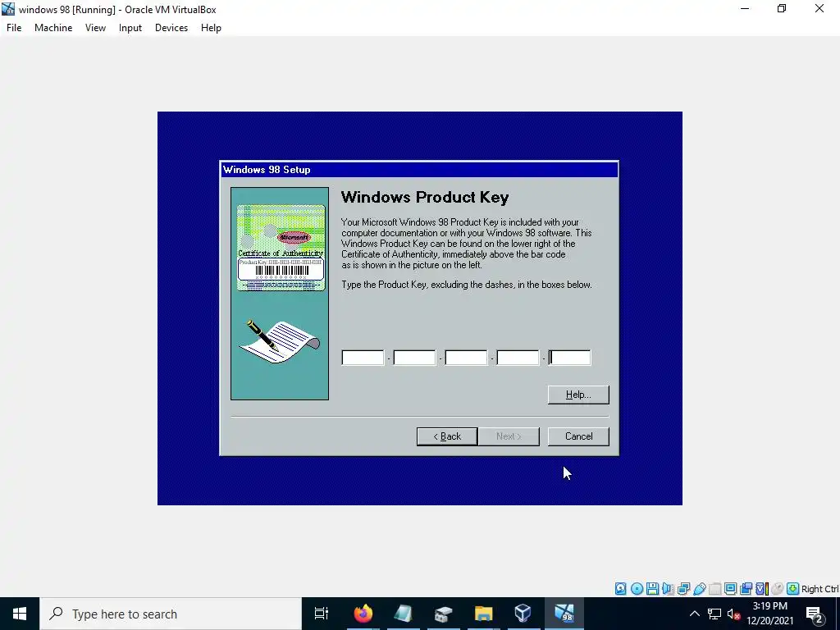Open the Devices menu
Screen dimensions: 840x630
point(171,28)
